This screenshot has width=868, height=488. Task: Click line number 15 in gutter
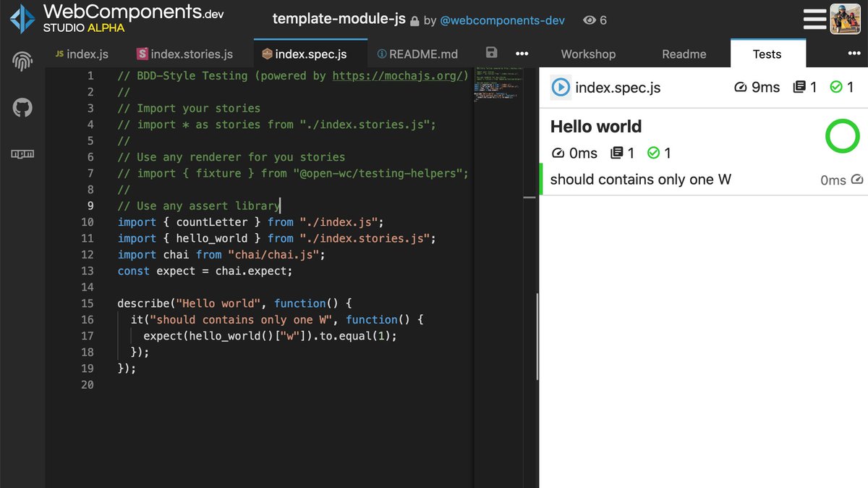(87, 303)
